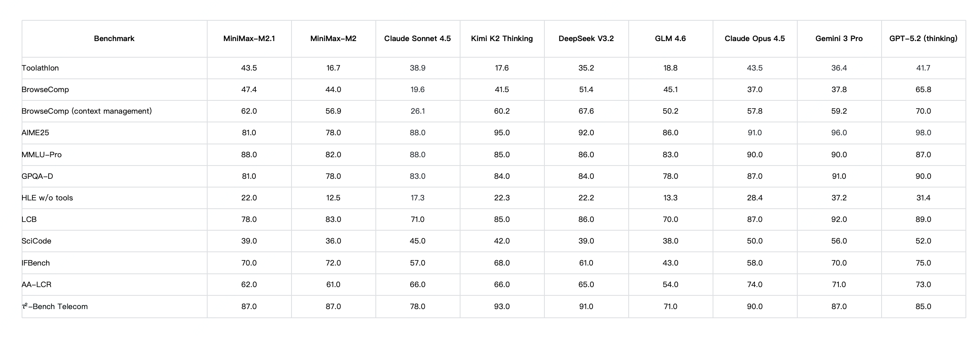Click the DeepSeek V3.2 column header

coord(586,39)
